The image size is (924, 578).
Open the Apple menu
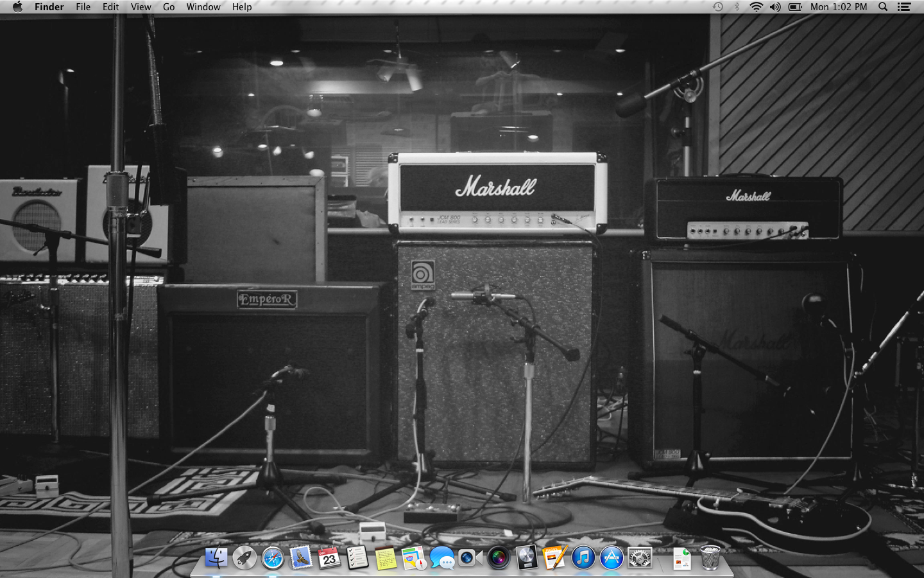coord(17,7)
